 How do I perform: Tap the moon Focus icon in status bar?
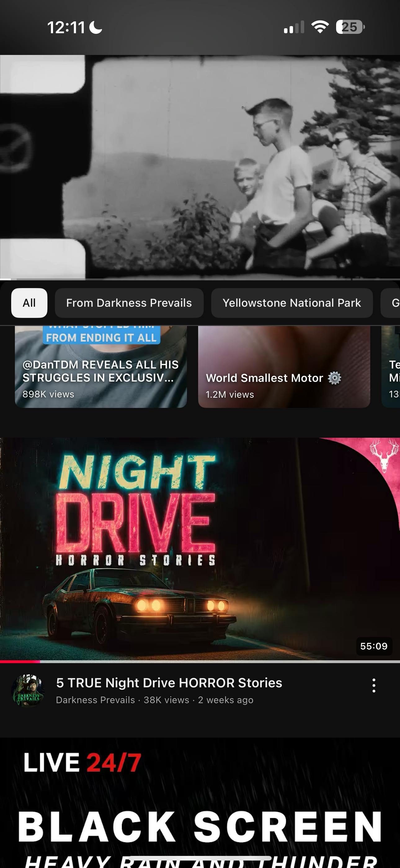(96, 27)
